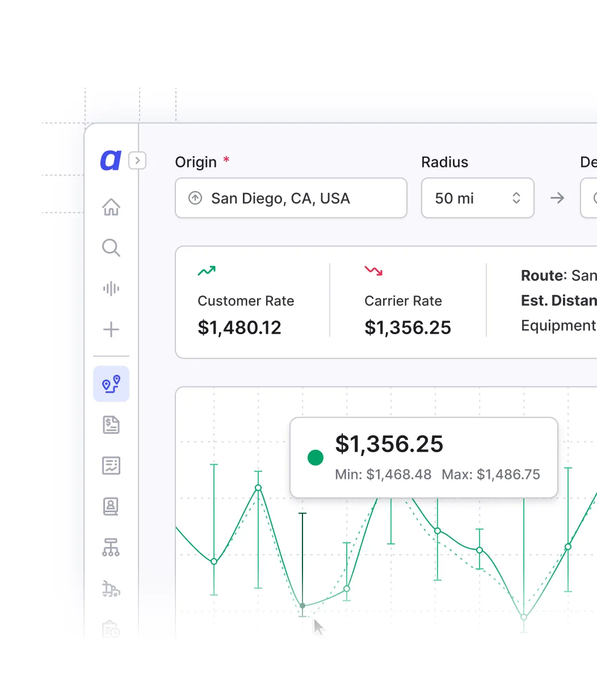Select the highlighted route pins icon
Image resolution: width=597 pixels, height=700 pixels.
(x=111, y=384)
